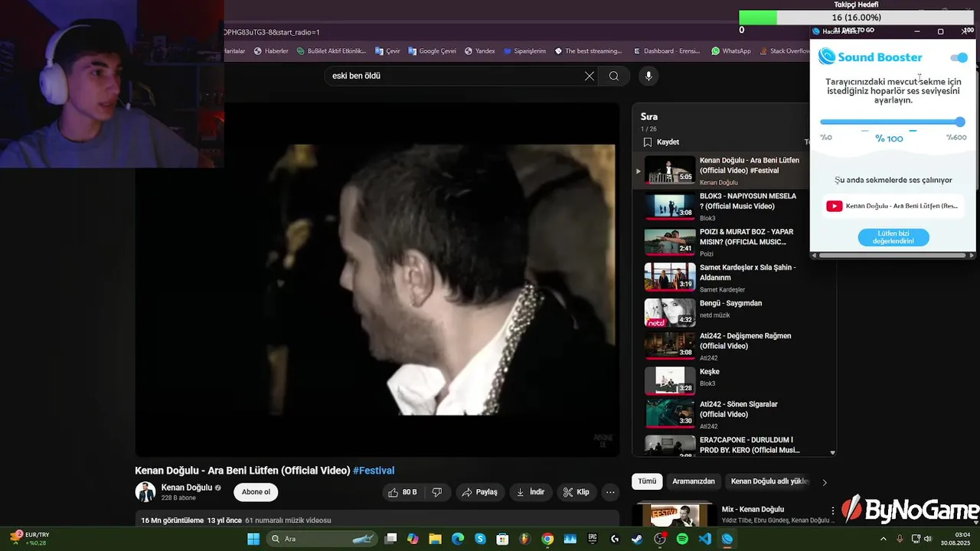Click the YouTube search magnifier button
This screenshot has width=980, height=551.
[614, 76]
